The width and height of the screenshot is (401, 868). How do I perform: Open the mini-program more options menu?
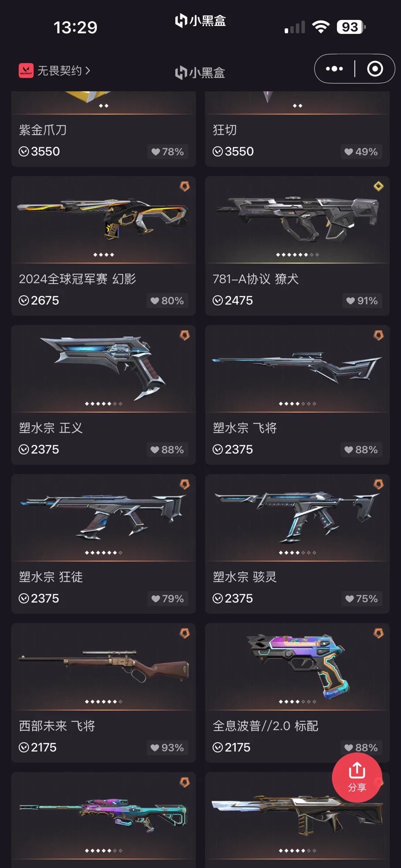click(x=334, y=69)
